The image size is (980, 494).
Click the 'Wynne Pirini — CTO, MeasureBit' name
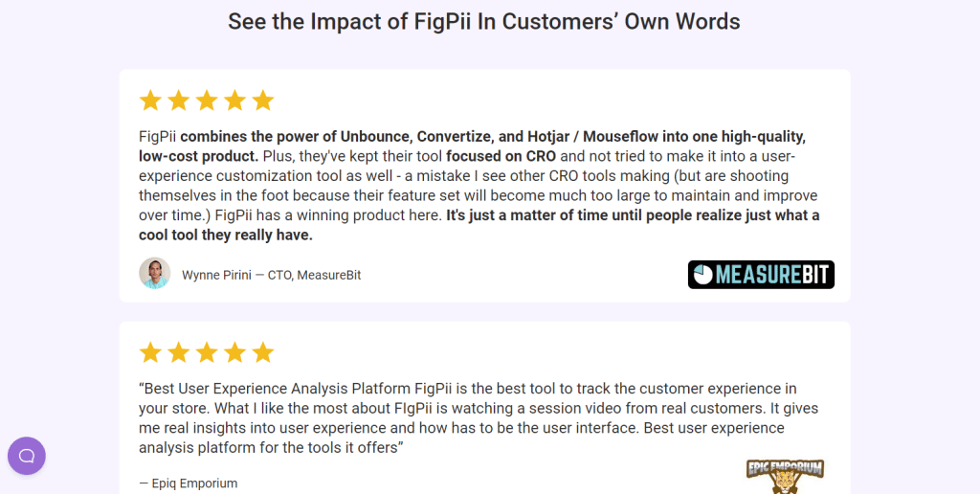pos(271,276)
